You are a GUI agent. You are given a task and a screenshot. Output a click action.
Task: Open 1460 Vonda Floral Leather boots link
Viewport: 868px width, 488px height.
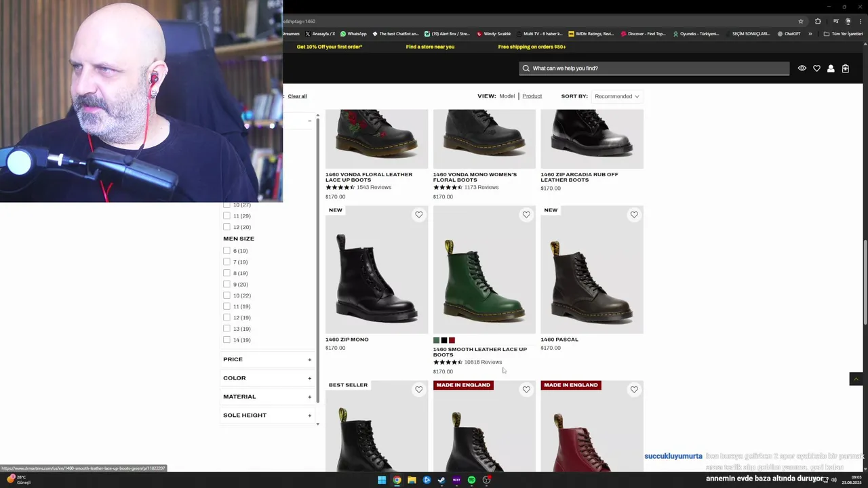point(369,177)
